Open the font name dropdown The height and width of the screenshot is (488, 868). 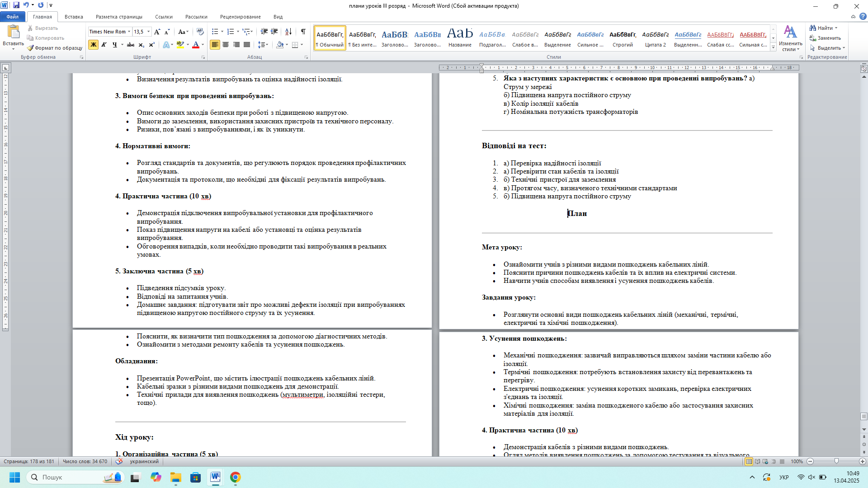129,32
